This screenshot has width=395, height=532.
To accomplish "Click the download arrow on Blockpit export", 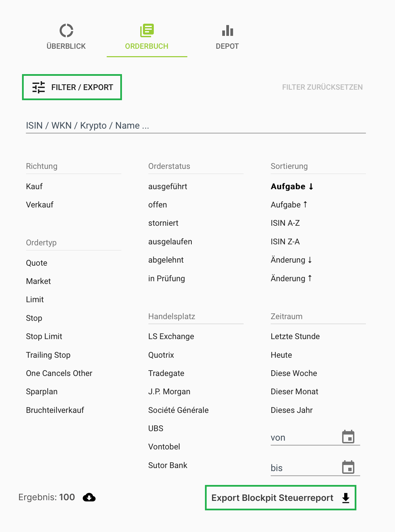I will pos(346,498).
